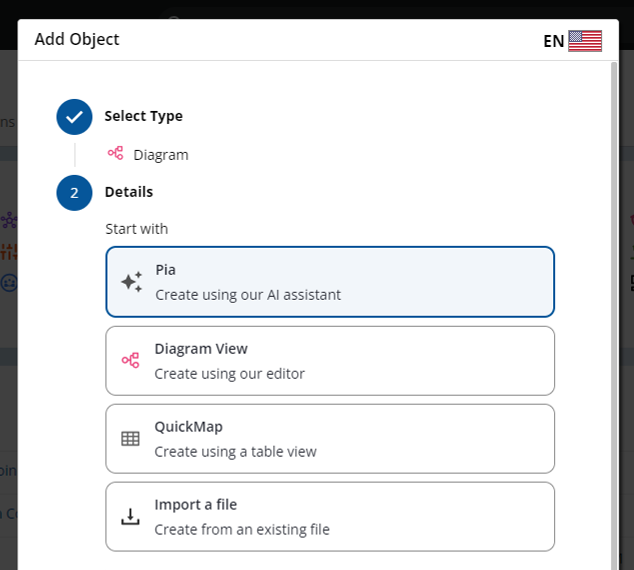Screen dimensions: 634x570
Task: Choose the Diagram View start option
Action: 330,360
